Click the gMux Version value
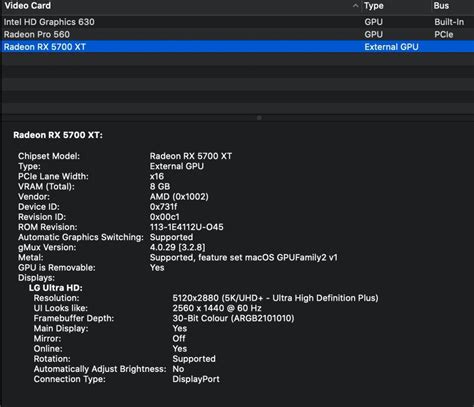Screen dimensions: 474x407 [177, 247]
